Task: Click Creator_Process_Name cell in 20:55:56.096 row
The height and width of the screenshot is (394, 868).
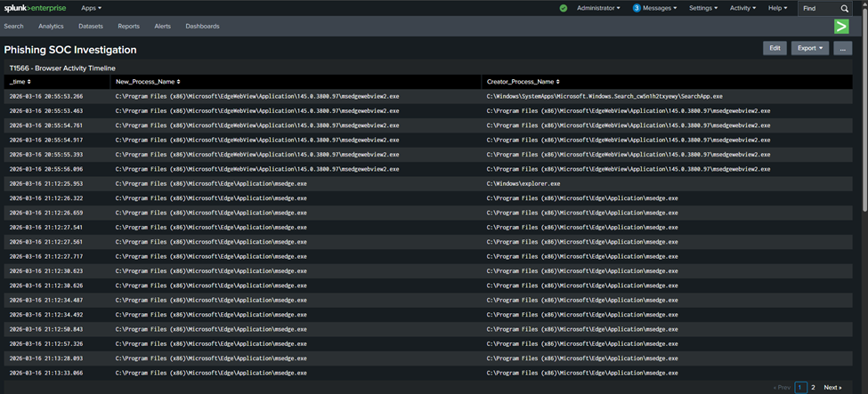Action: click(629, 169)
